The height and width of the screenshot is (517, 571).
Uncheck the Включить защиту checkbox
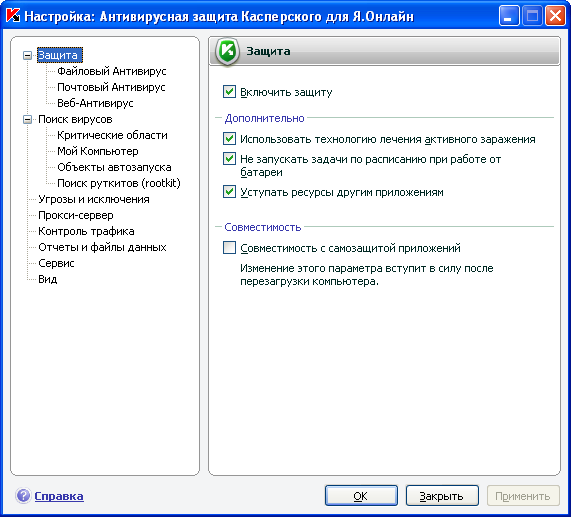coord(229,91)
